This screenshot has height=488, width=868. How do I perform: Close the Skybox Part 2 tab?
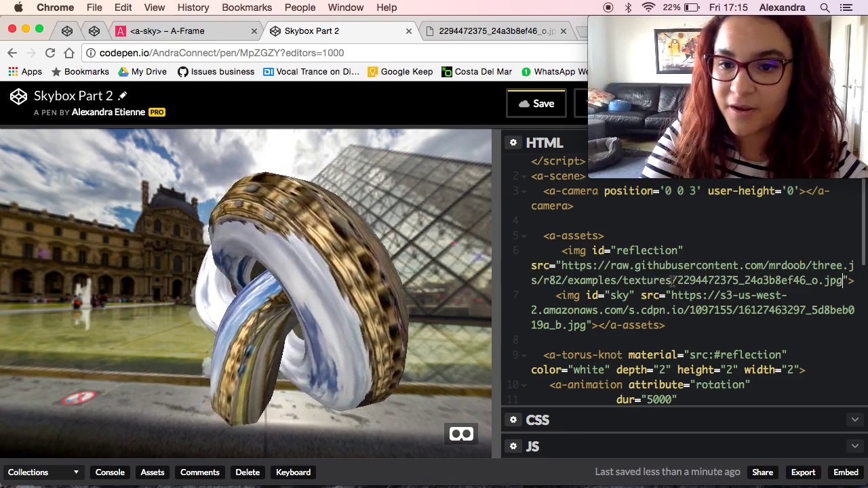pos(409,31)
